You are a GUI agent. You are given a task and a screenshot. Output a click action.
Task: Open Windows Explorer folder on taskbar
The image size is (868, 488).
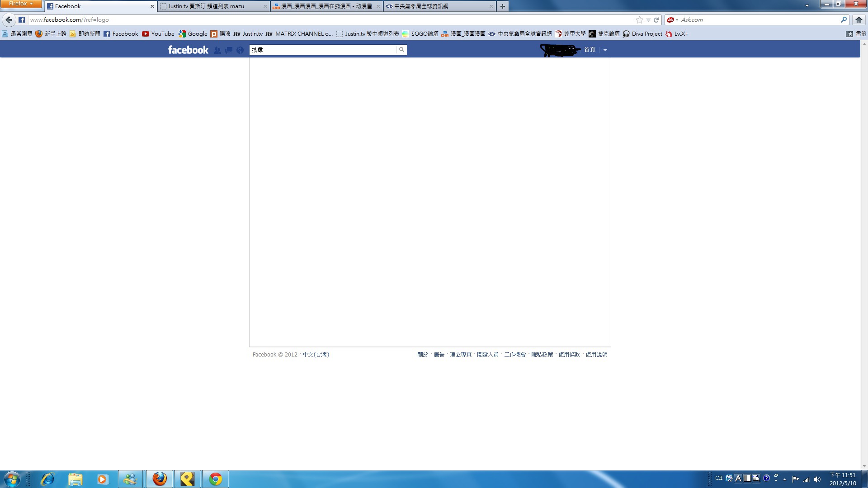(75, 479)
